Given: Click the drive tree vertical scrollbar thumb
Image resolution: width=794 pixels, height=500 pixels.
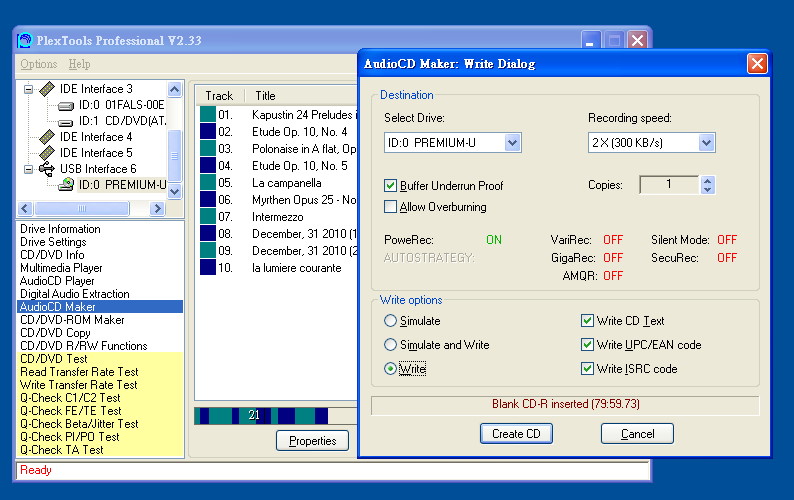Looking at the screenshot, I should coord(174,156).
